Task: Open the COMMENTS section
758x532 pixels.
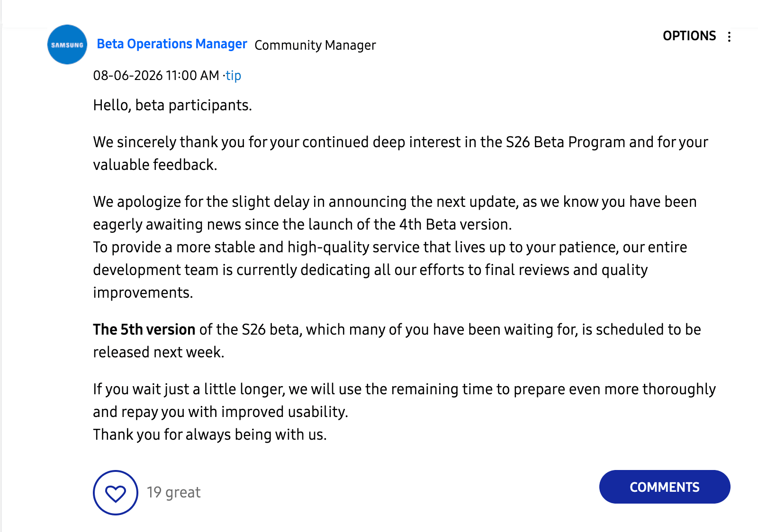Action: 665,487
